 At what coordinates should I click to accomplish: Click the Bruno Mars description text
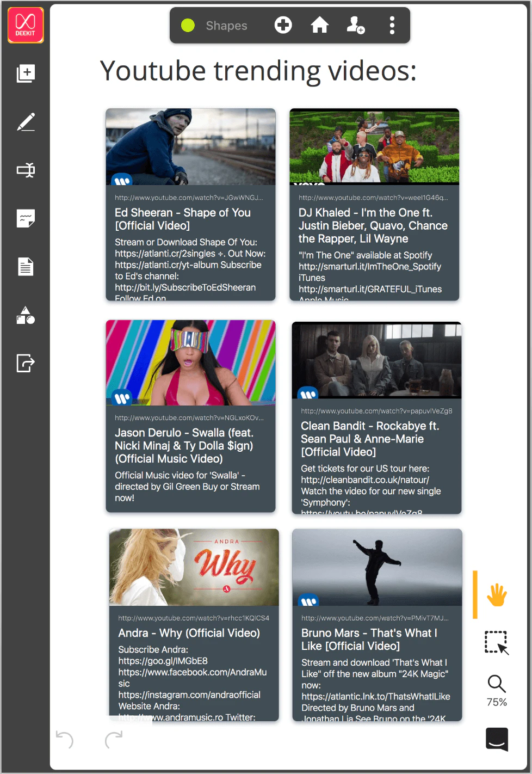376,690
